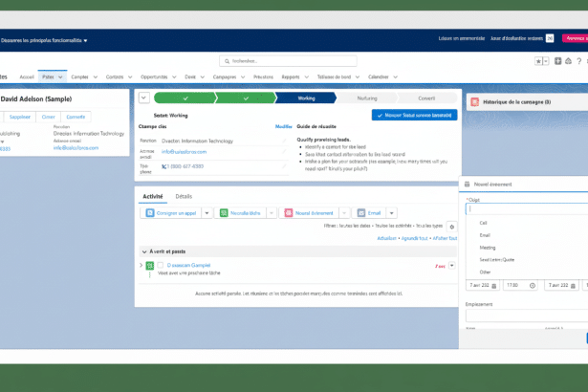Focus the Rechercher search field
The width and height of the screenshot is (588, 392).
tap(288, 61)
